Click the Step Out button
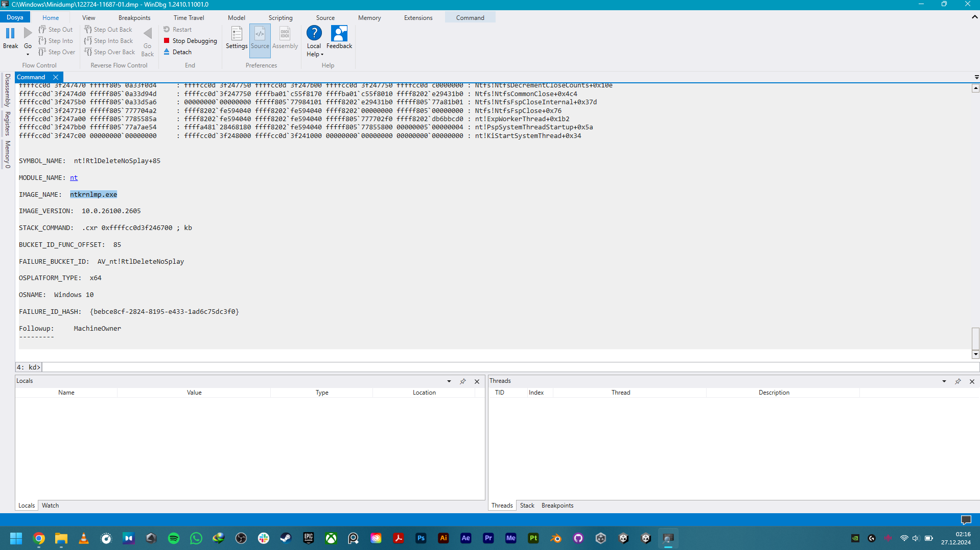The image size is (980, 550). pos(56,30)
